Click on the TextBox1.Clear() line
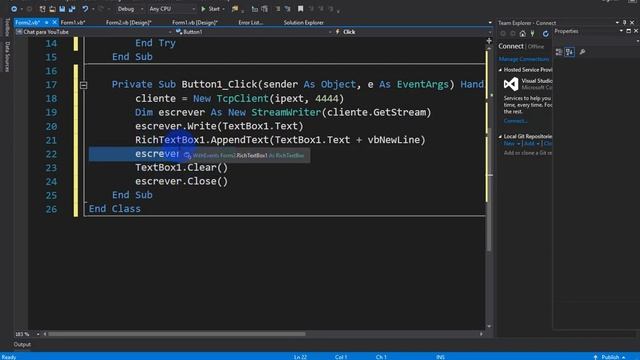Screen dimensions: 640x360 tap(182, 167)
